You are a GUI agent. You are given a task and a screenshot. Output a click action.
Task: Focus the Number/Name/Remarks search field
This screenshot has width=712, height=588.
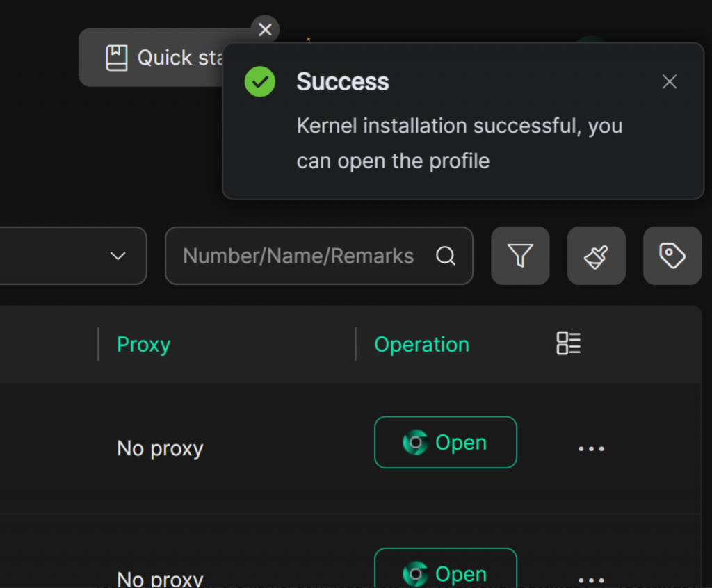299,256
